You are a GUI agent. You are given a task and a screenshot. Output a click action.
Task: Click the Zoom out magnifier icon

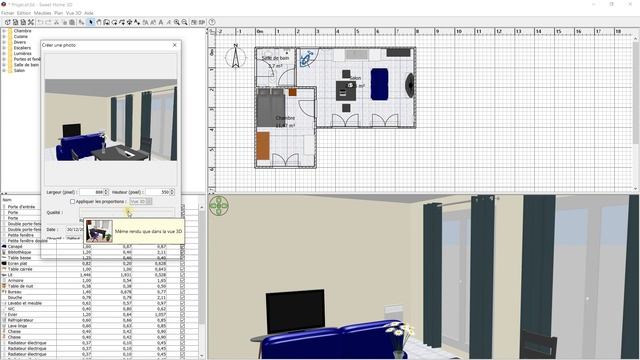tap(184, 22)
